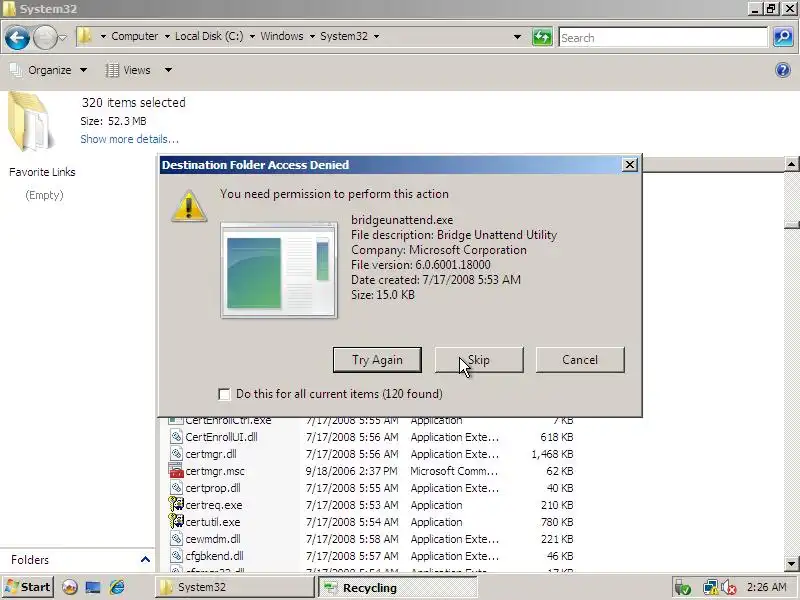Click date 9/18/2006 2:37 PM of certmgr.msc
800x600 pixels.
click(352, 471)
